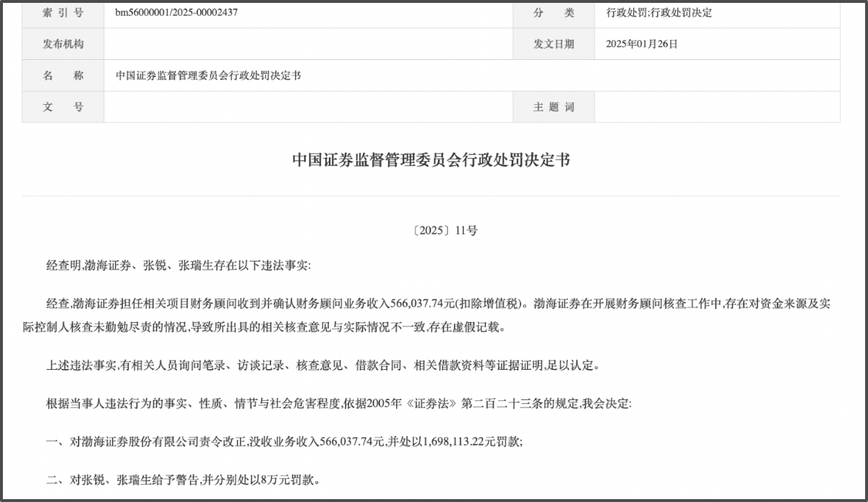This screenshot has width=868, height=502.
Task: Click the document number 〔2025〕11号
Action: (444, 231)
